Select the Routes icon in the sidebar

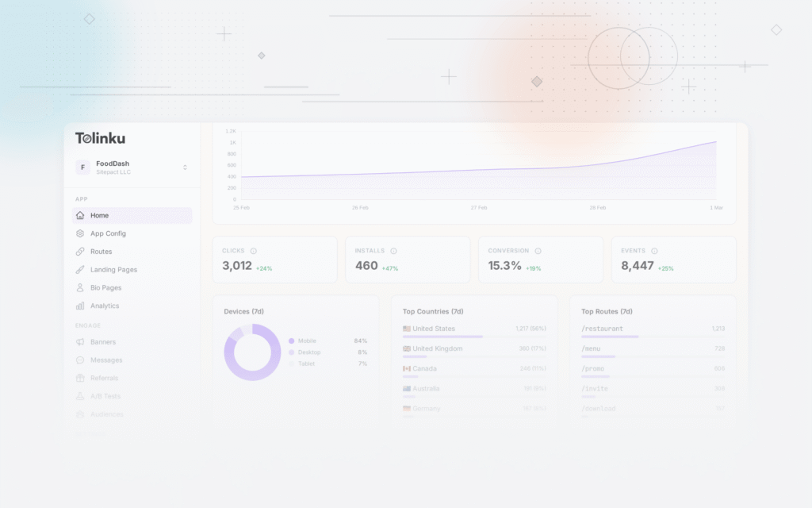pos(79,252)
